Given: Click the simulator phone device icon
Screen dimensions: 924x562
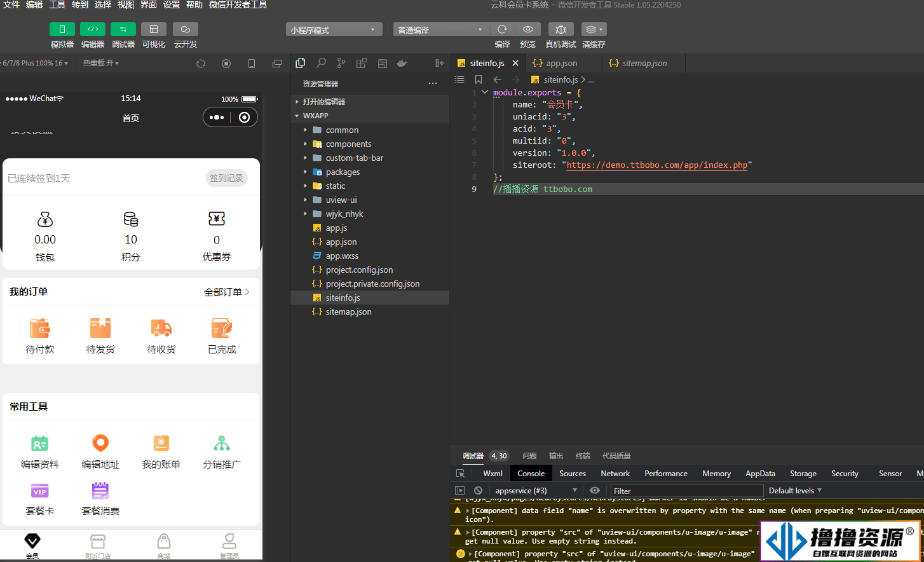Looking at the screenshot, I should [252, 64].
